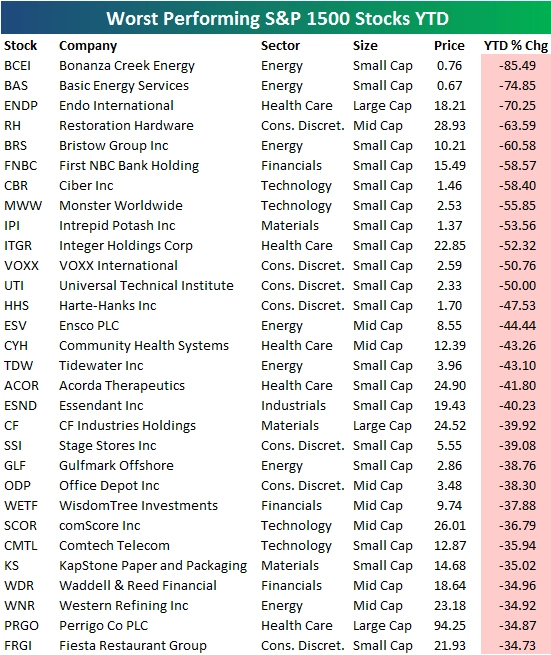Select the FRGI ticker at the bottom
Image resolution: width=551 pixels, height=655 pixels.
[18, 646]
